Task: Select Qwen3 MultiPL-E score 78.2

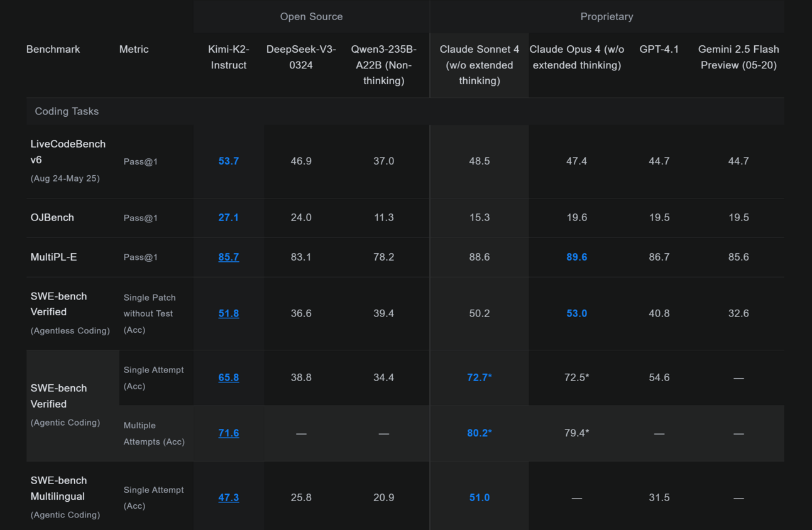Action: pos(384,257)
